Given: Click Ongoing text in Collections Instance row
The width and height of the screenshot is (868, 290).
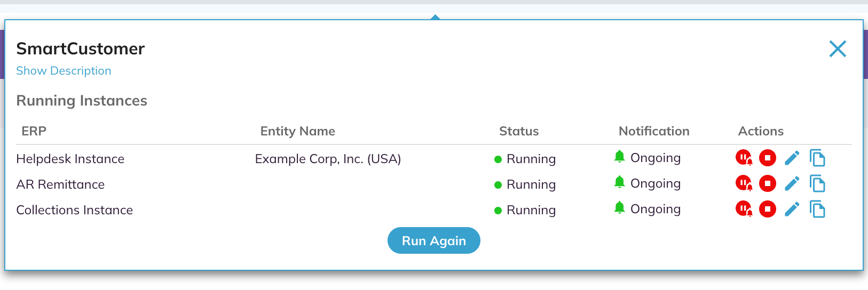Looking at the screenshot, I should point(656,209).
